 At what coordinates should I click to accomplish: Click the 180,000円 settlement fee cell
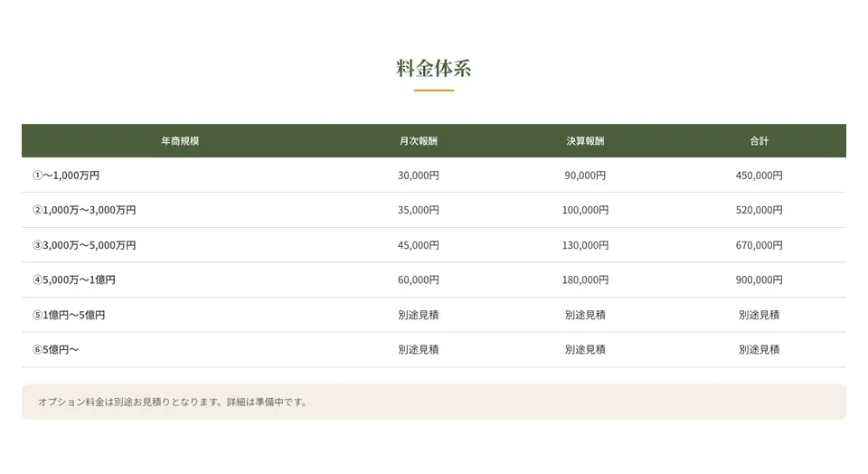tap(585, 280)
